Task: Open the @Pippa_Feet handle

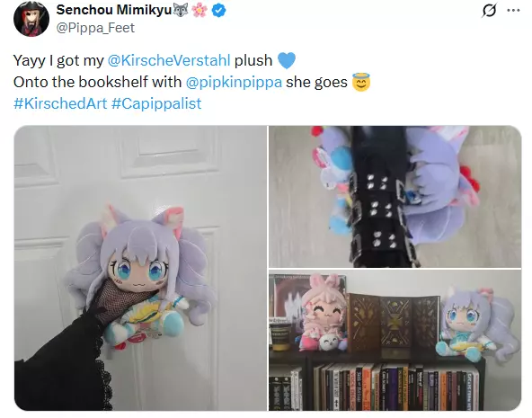Action: 95,28
